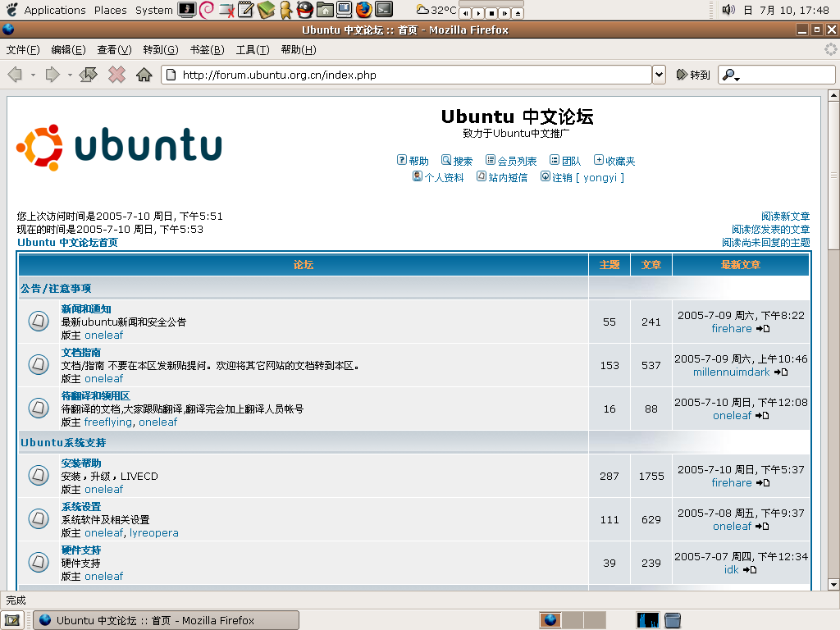Viewport: 840px width, 630px height.
Task: Stop page loading with red X
Action: (116, 75)
